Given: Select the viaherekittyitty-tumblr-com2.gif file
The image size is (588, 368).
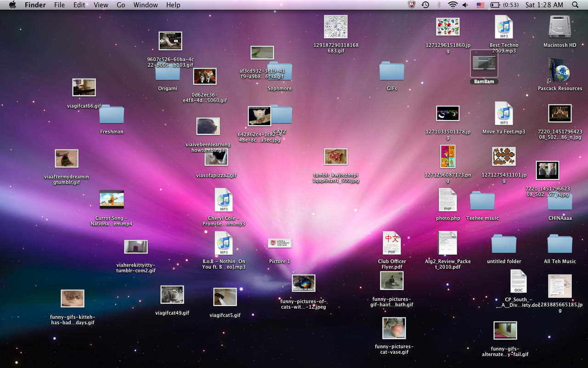Looking at the screenshot, I should click(x=136, y=247).
